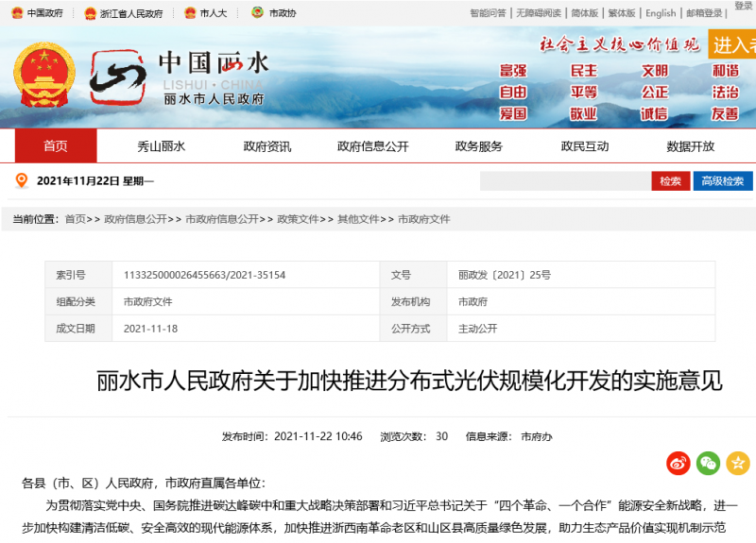Click the orange location pin icon
Viewport: 756px width, 543px height.
tap(22, 180)
